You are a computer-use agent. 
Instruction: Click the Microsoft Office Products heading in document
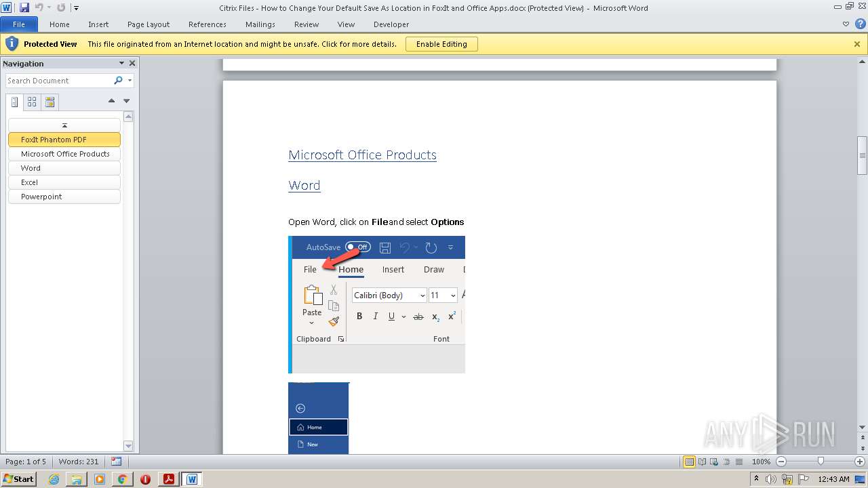362,155
